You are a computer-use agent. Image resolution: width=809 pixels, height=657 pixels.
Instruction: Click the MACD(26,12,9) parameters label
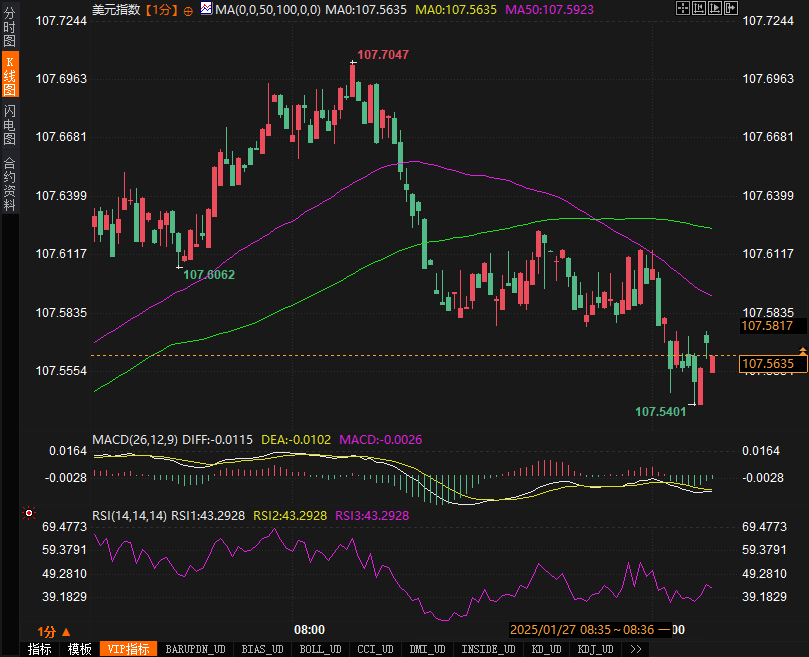[x=135, y=439]
